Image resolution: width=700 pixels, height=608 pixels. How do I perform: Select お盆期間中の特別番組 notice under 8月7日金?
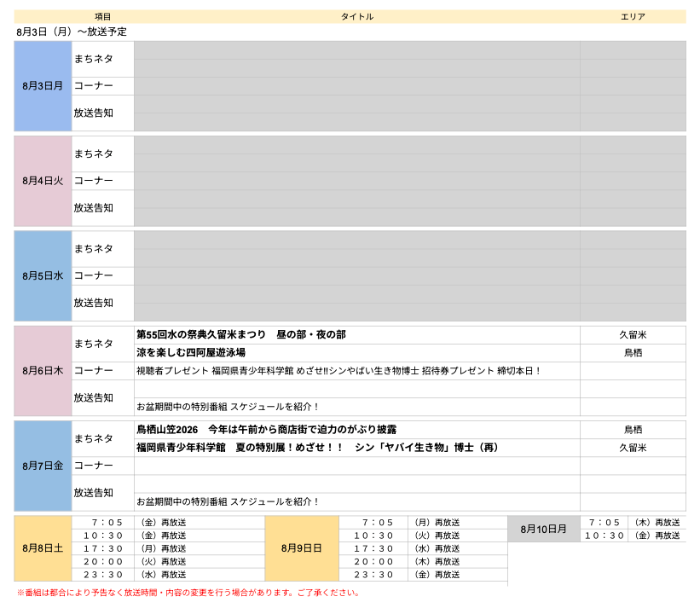[x=228, y=501]
